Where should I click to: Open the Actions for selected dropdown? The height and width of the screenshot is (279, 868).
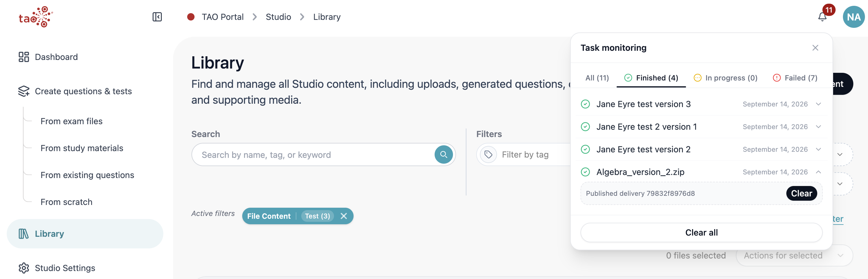click(794, 256)
